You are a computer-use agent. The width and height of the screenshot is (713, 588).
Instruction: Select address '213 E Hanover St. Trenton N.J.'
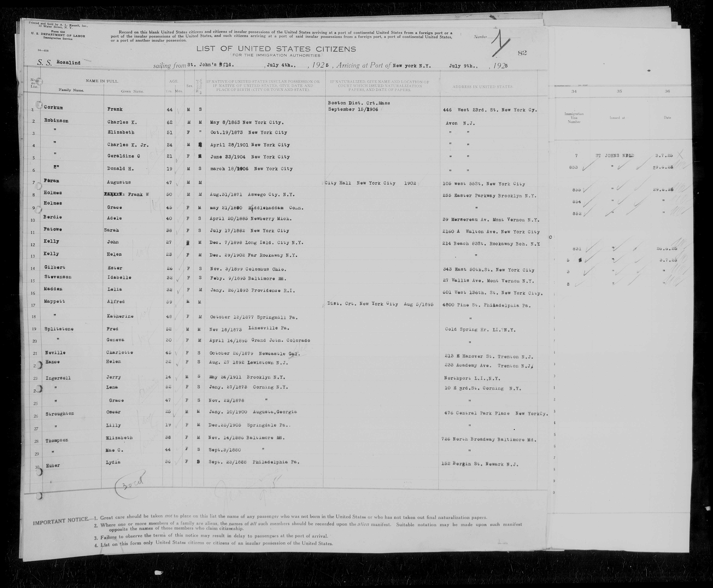tap(489, 357)
